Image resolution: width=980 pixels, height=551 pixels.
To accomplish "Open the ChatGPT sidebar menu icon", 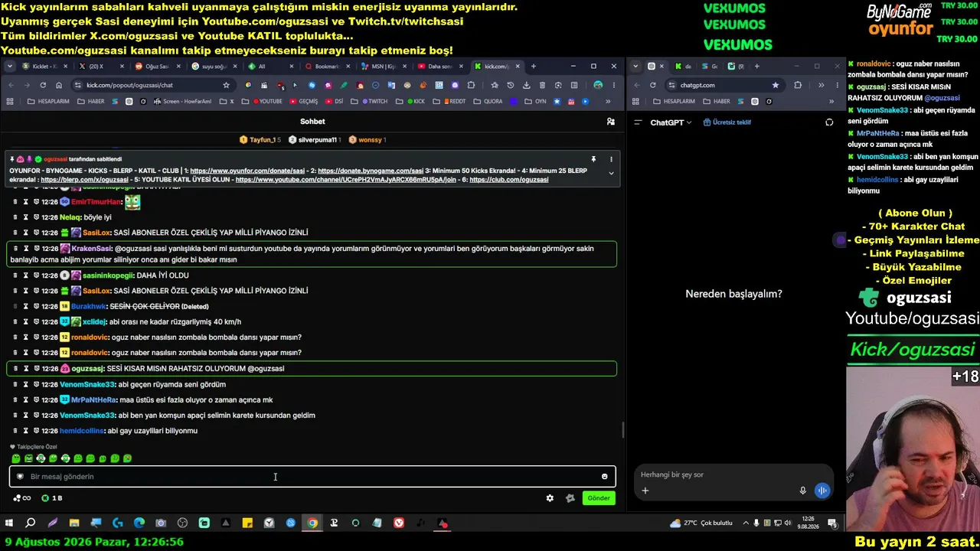I will [x=638, y=122].
